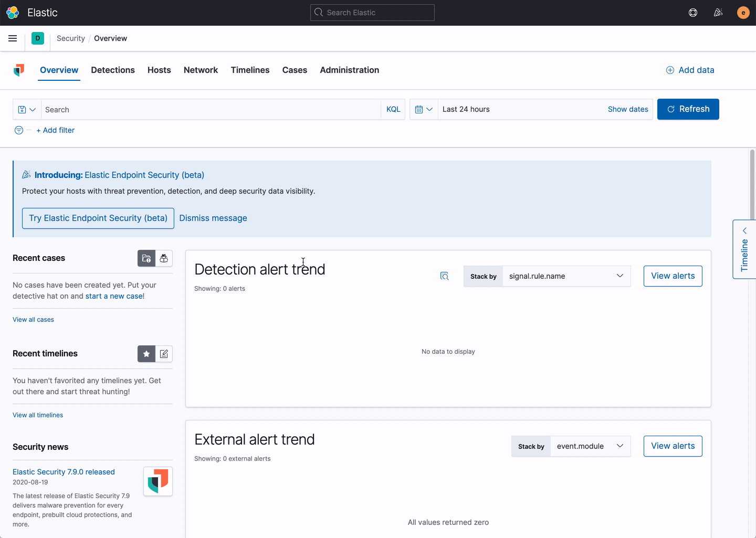
Task: Inspect the Detection alert trend chart
Action: (x=444, y=276)
